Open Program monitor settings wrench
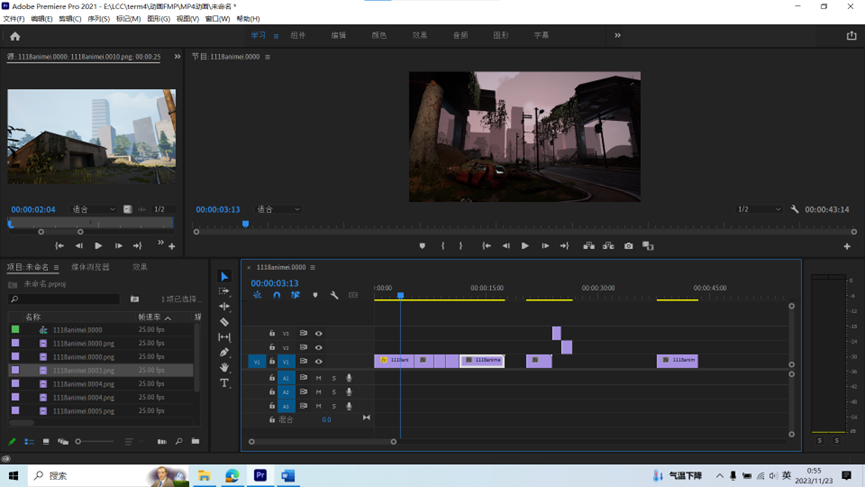The height and width of the screenshot is (487, 865). [x=794, y=209]
